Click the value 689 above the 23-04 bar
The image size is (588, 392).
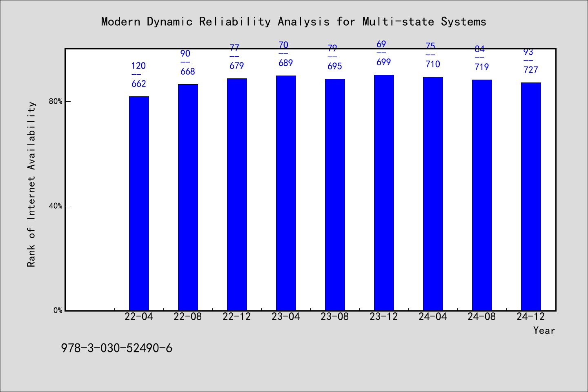click(x=286, y=63)
